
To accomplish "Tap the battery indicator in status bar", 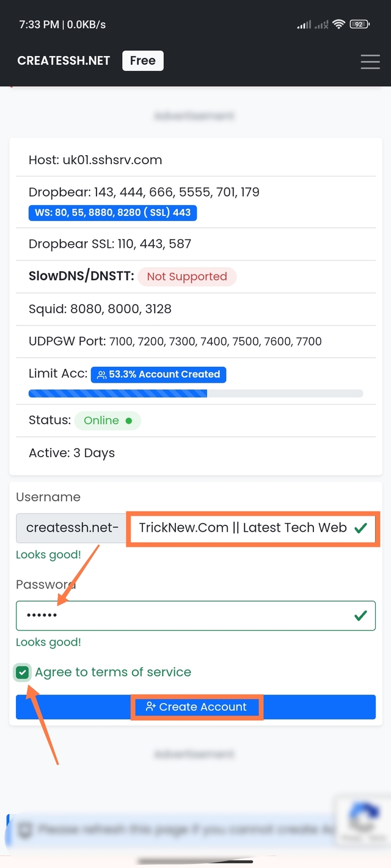I will (x=359, y=24).
